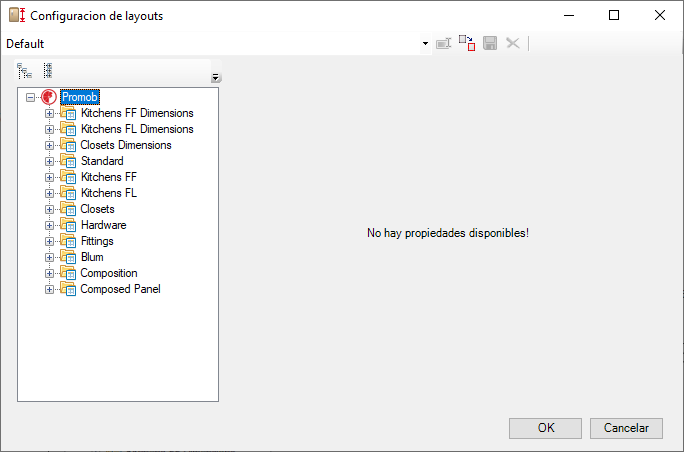This screenshot has height=452, width=684.
Task: Click the Kitchens FF folder icon
Action: 68,177
